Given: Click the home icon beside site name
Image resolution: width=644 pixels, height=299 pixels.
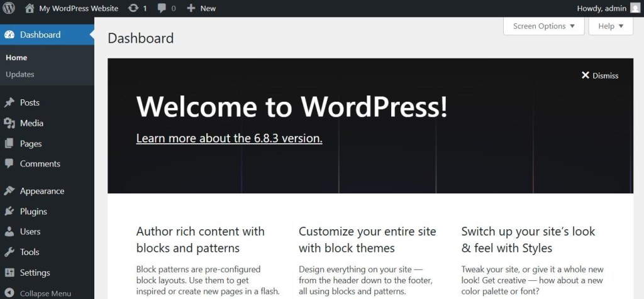Looking at the screenshot, I should click(30, 8).
